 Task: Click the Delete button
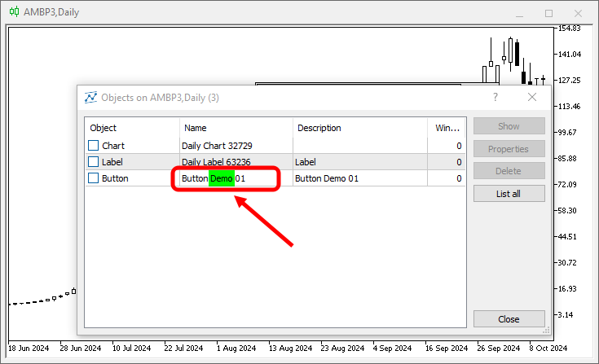click(x=509, y=171)
